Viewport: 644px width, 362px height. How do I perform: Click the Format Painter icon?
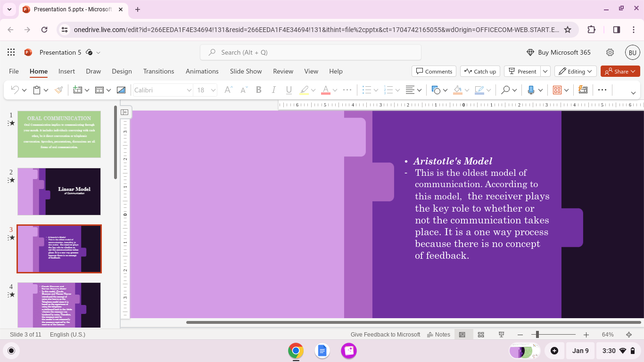[59, 90]
